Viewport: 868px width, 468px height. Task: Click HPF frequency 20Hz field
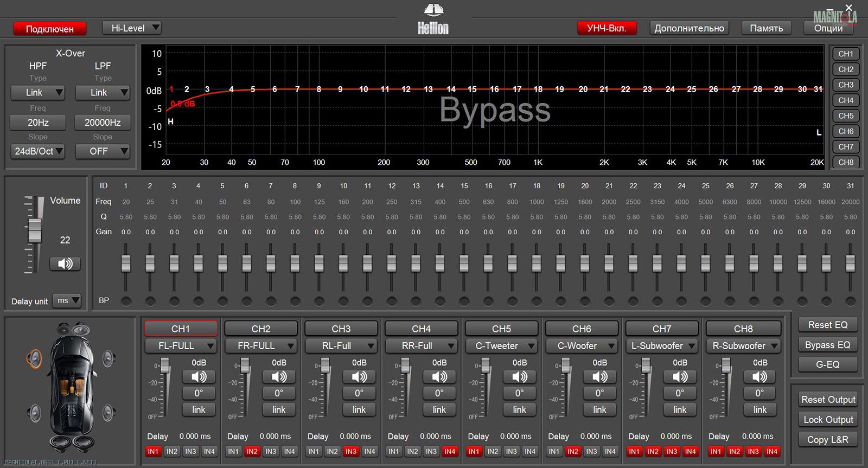38,123
